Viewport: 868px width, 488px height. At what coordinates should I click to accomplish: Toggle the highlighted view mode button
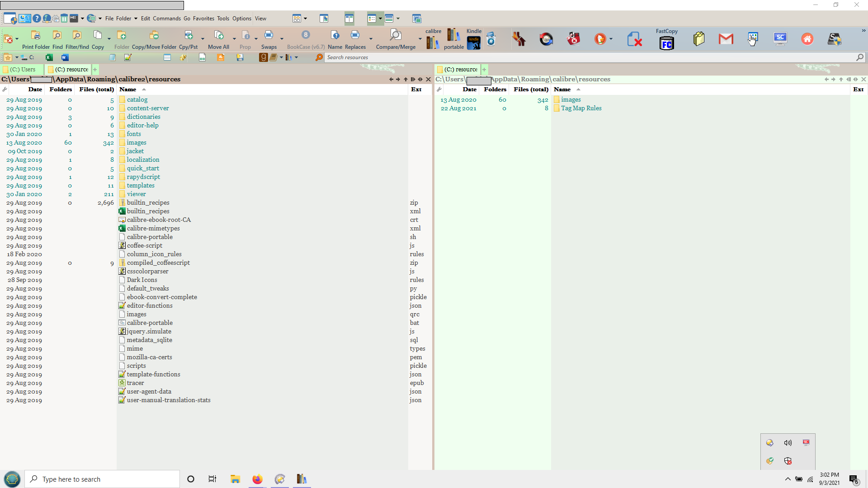click(372, 19)
